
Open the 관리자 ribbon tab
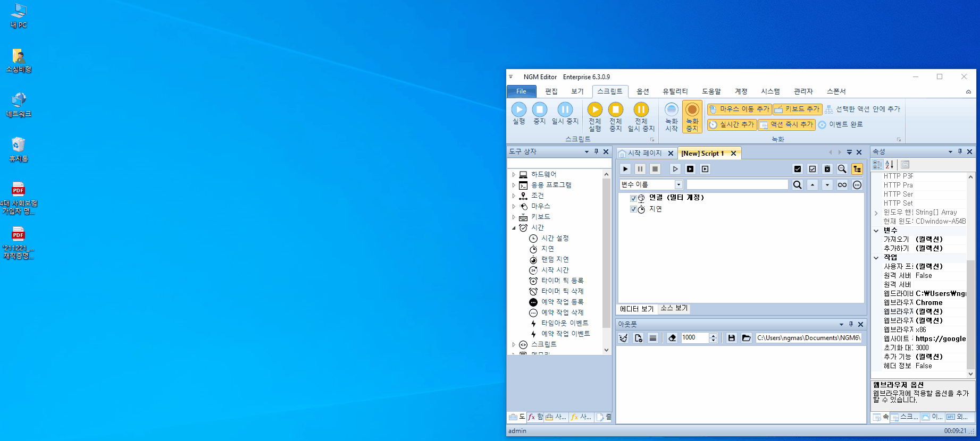click(803, 91)
